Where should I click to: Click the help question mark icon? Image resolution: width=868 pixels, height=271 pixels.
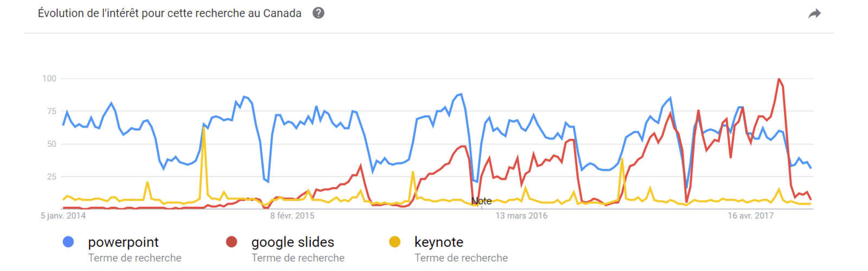pos(318,13)
